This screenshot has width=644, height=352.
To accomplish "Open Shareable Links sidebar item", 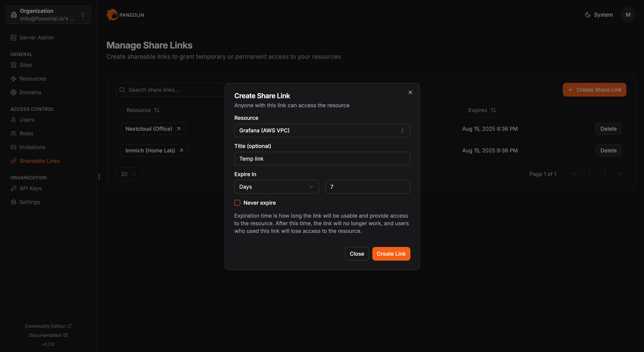I will [x=40, y=161].
